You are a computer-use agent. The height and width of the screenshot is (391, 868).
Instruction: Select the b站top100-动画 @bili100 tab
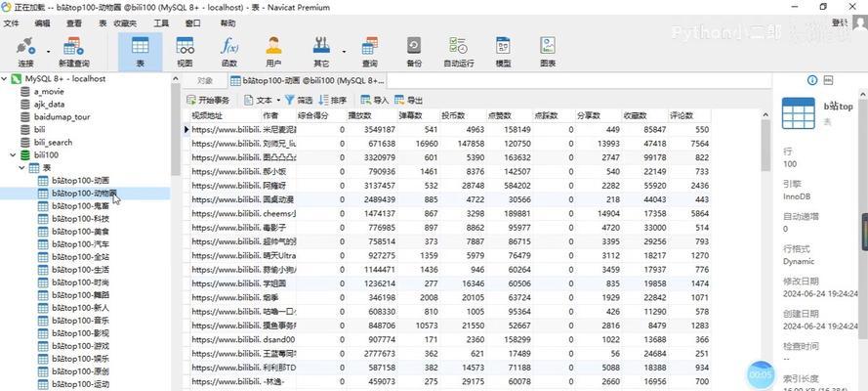coord(307,81)
